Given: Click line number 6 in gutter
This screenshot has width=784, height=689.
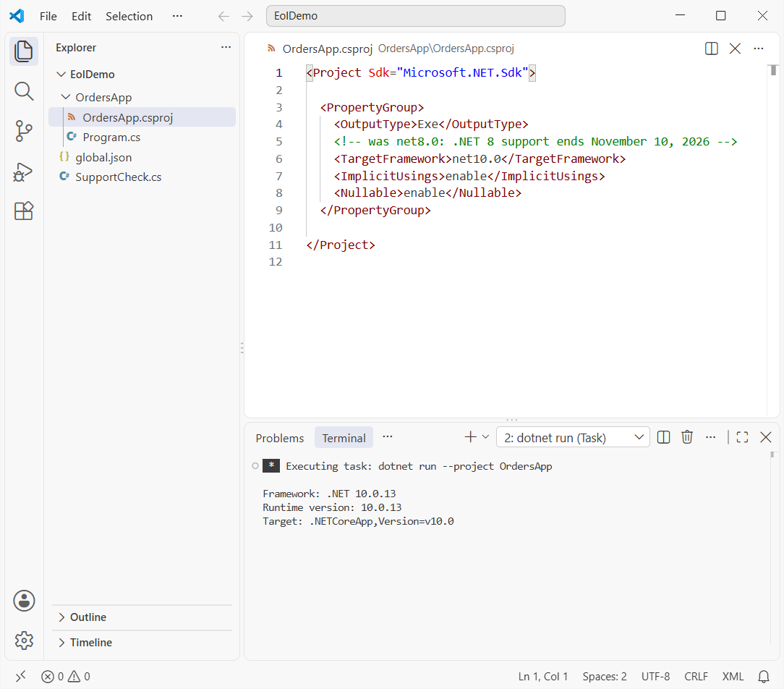Looking at the screenshot, I should pos(278,159).
